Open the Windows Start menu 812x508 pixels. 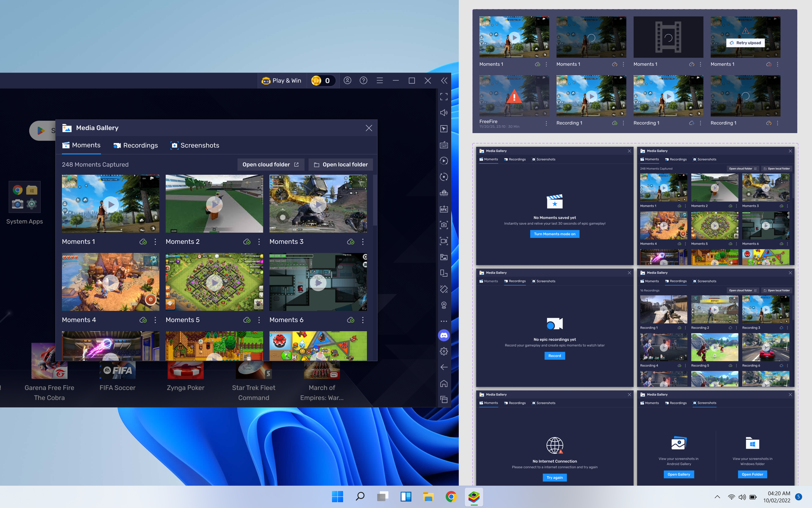coord(337,497)
